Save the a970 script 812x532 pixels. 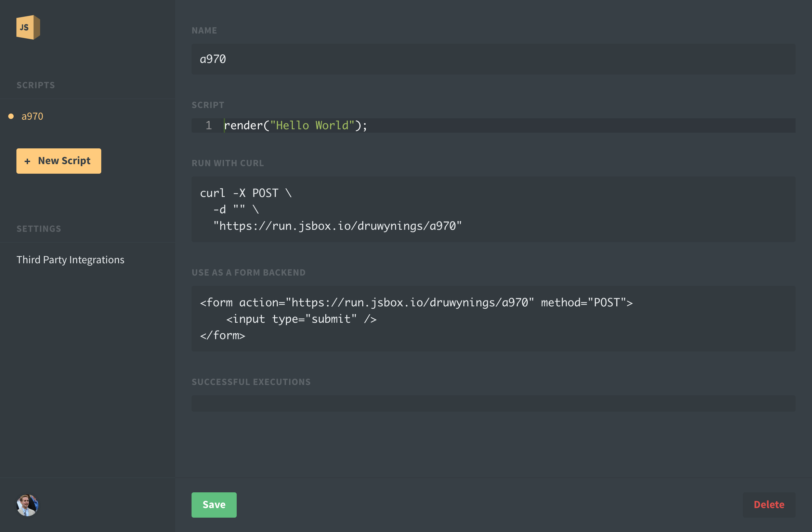[x=214, y=505]
